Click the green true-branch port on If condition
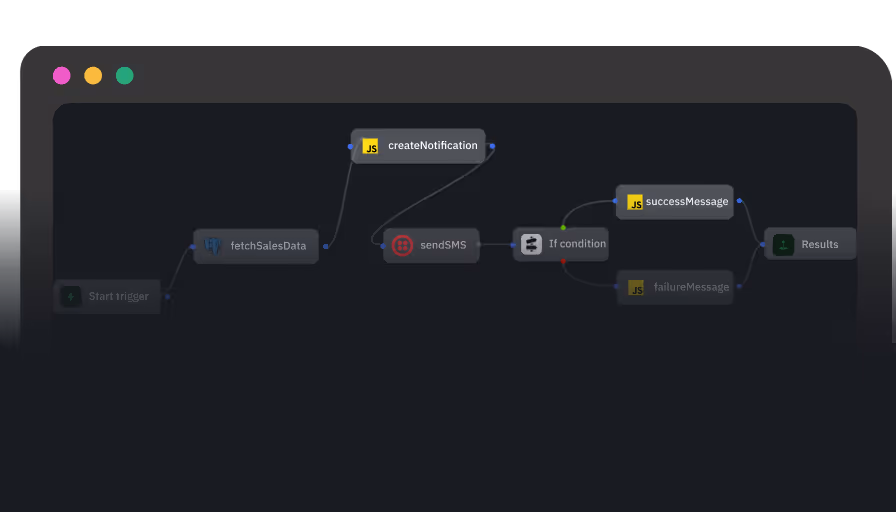896x512 pixels. coord(563,227)
